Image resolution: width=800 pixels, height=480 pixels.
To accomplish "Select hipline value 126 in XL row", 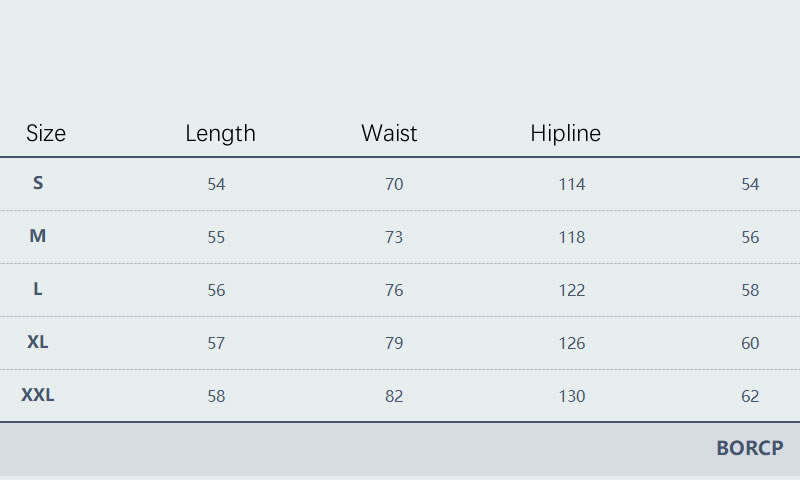I will 571,343.
